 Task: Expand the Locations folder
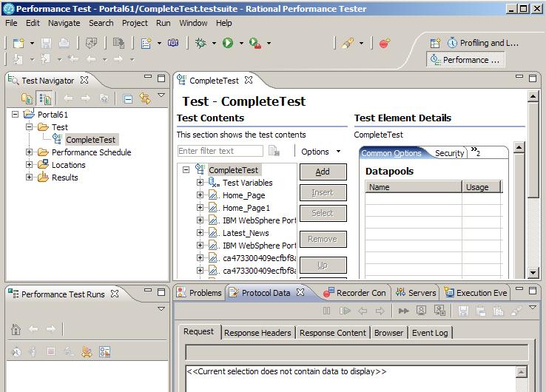30,165
